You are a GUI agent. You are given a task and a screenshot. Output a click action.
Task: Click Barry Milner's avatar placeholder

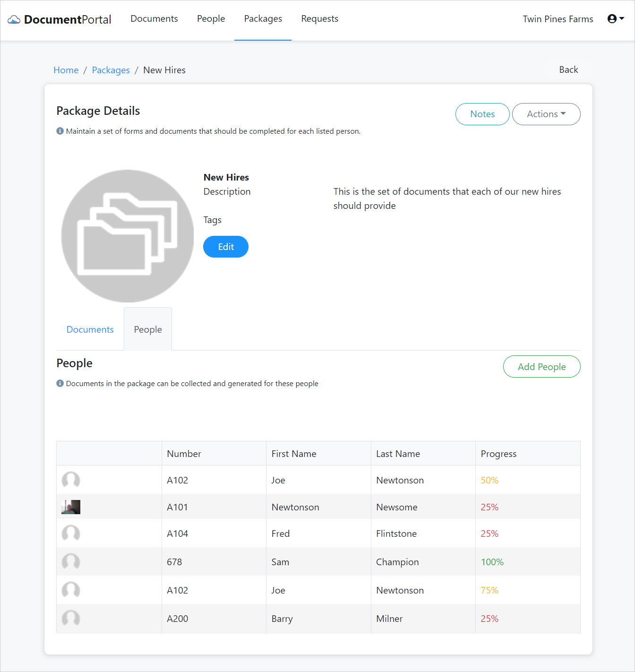pyautogui.click(x=70, y=618)
